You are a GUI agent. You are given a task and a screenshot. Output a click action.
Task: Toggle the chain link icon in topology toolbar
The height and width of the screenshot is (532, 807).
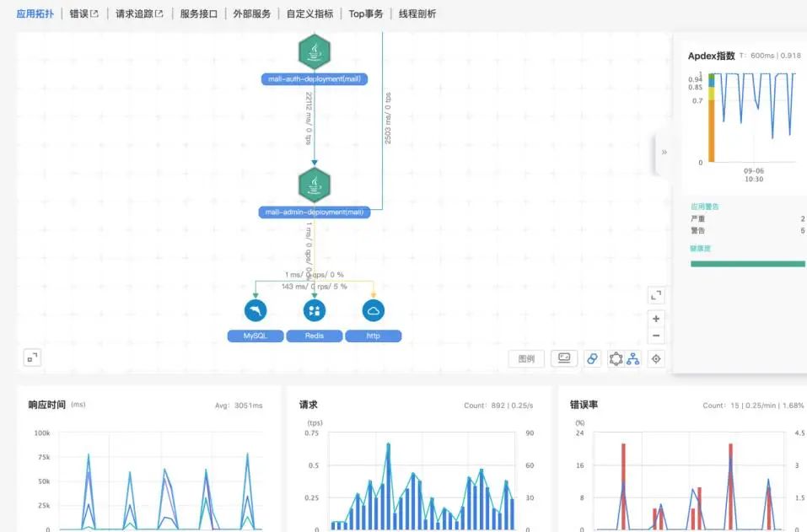coord(592,359)
